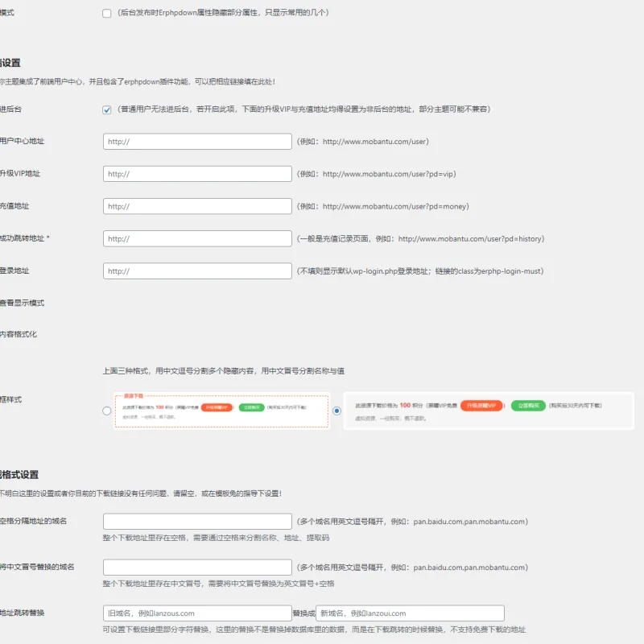Focus the 空格分隔地址的域名 input field
This screenshot has width=644, height=644.
[197, 521]
